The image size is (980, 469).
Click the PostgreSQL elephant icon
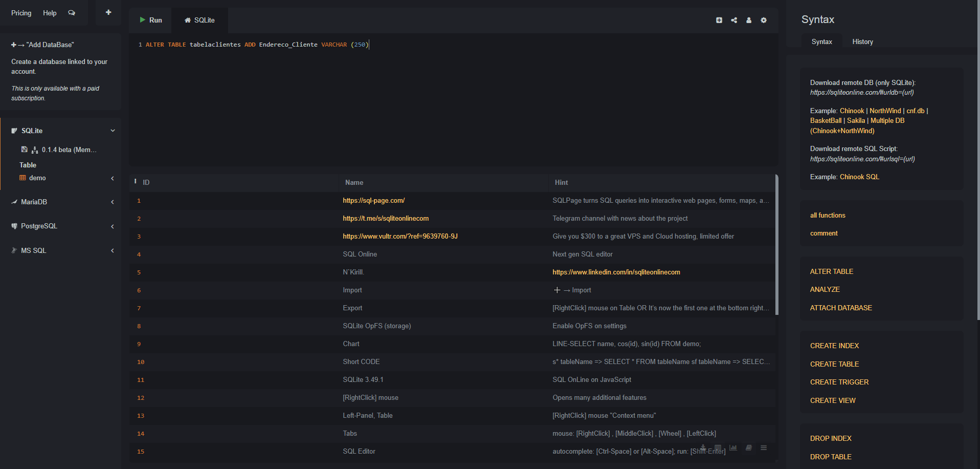coord(14,226)
